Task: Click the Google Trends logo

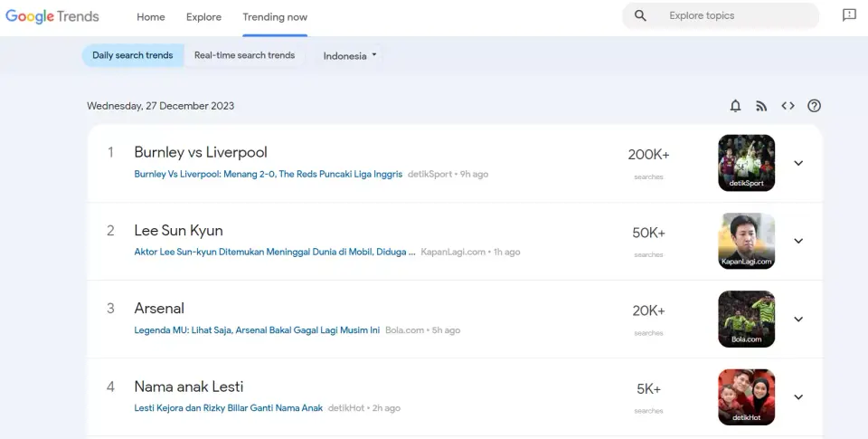Action: [52, 16]
